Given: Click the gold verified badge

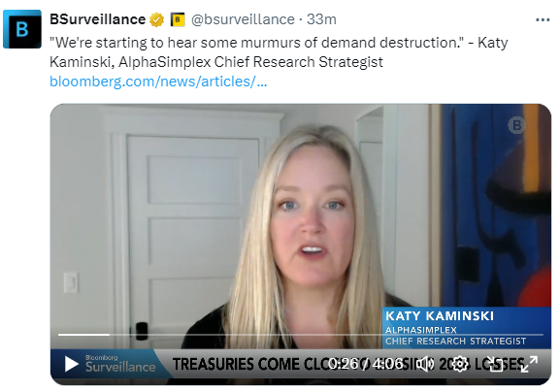Looking at the screenshot, I should pos(156,19).
